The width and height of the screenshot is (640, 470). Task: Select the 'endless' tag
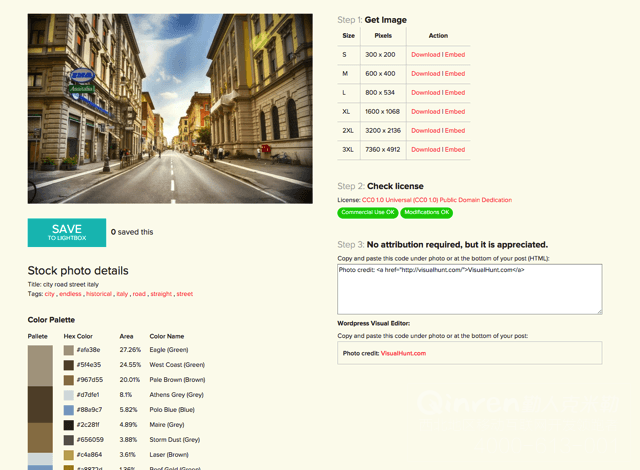[70, 294]
